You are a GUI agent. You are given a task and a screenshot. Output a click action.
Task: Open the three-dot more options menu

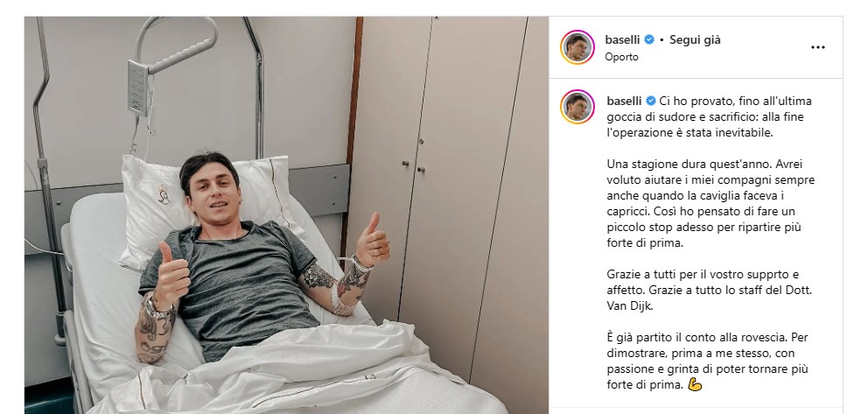click(x=817, y=47)
